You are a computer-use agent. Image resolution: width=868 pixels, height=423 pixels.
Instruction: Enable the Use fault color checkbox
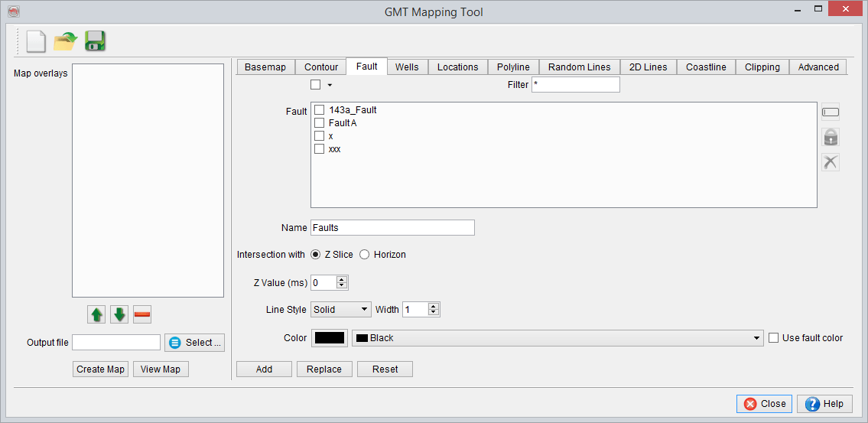[774, 338]
